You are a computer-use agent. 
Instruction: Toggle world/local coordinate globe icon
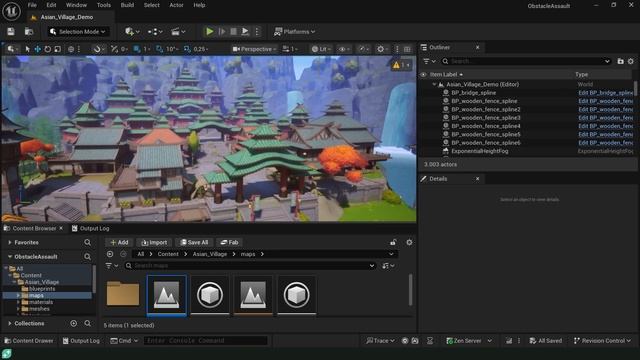(71, 49)
